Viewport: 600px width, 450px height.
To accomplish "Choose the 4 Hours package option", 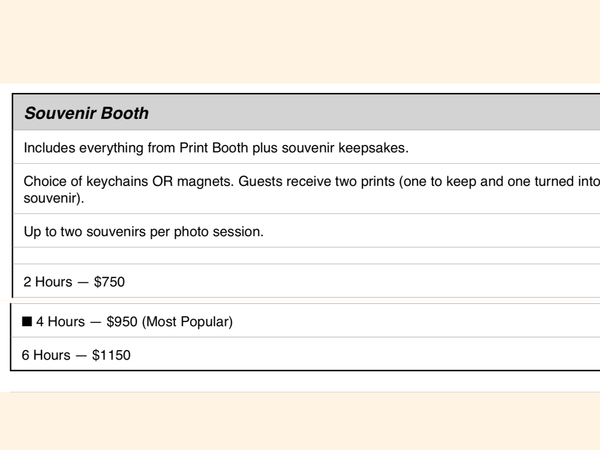I will [305, 321].
